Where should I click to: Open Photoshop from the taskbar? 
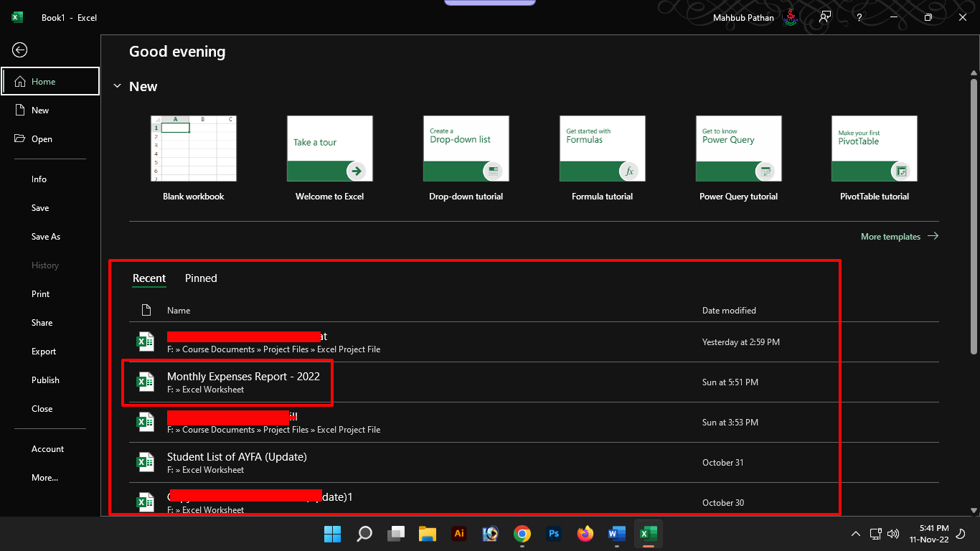pyautogui.click(x=554, y=534)
